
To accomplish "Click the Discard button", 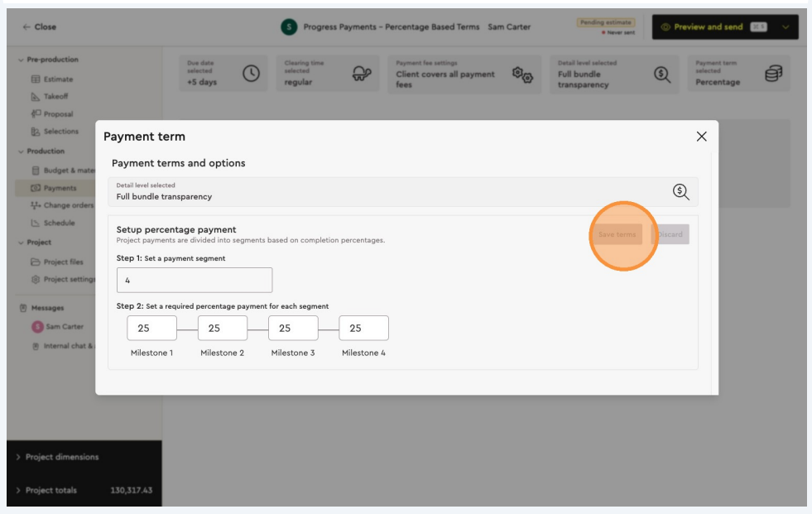I will (x=670, y=234).
